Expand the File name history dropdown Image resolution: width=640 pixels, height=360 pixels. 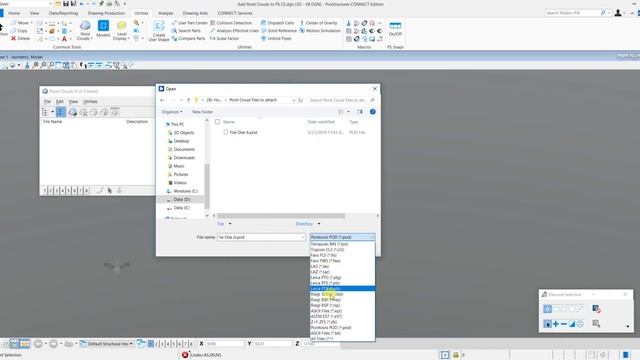[302, 237]
